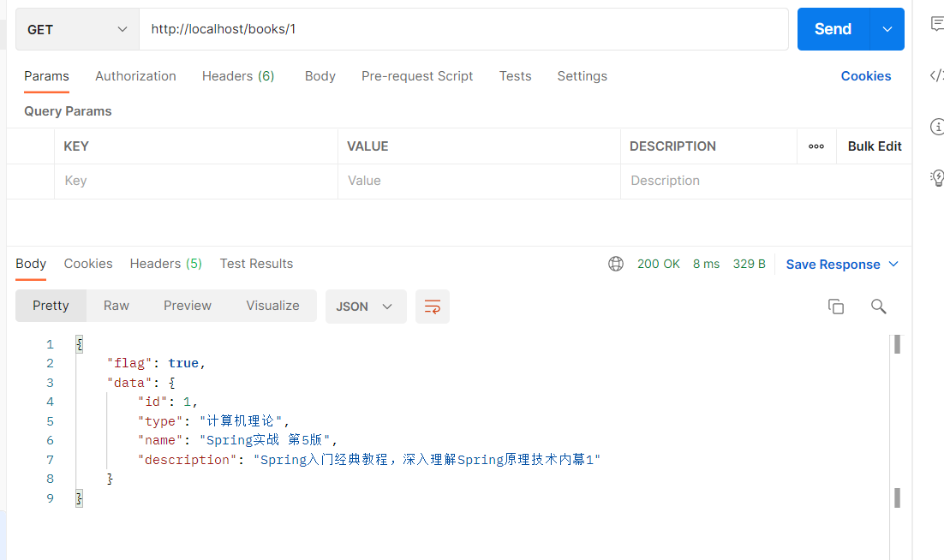Click the "Spring实战 第5版" name value
This screenshot has width=944, height=560.
coord(265,440)
